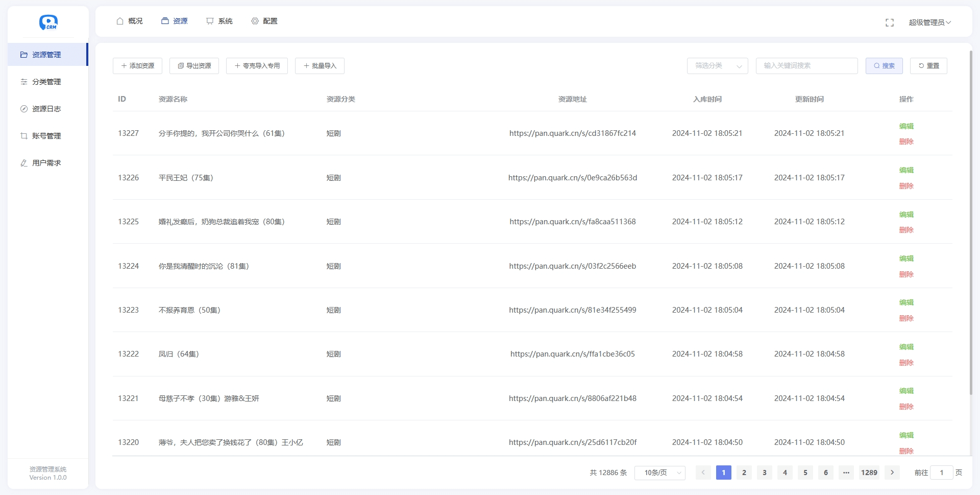
Task: Open the 超级管理员 account menu
Action: click(x=930, y=22)
